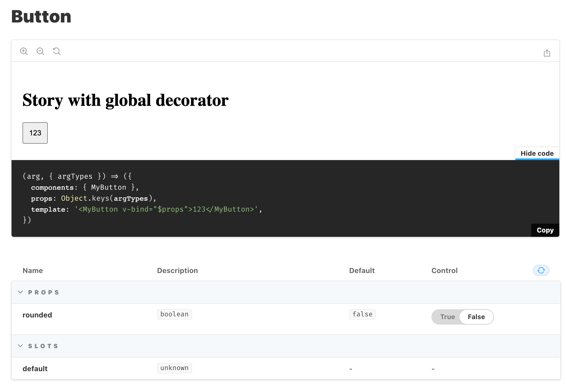567x392 pixels.
Task: Click the false default value badge
Action: [362, 314]
